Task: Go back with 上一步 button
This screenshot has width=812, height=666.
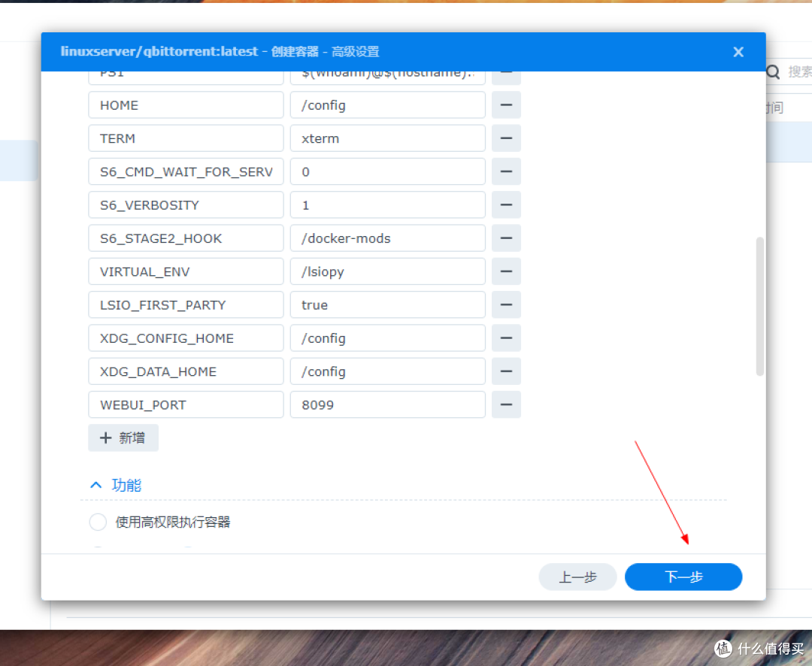Action: click(x=577, y=577)
